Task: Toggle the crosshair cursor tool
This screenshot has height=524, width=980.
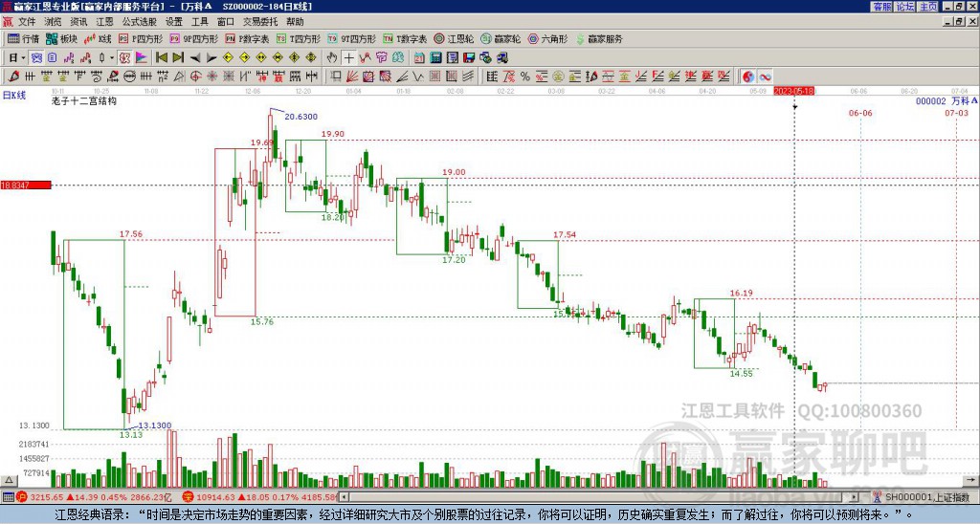Action: click(348, 58)
